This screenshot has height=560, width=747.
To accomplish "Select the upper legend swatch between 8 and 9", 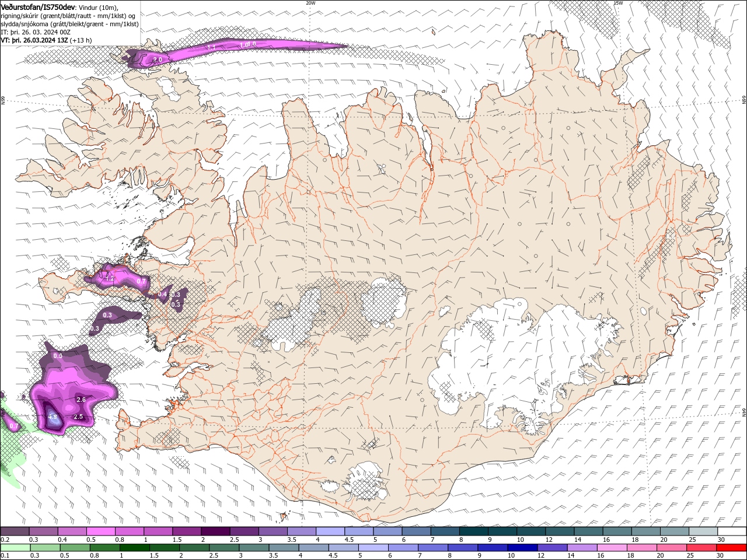I will (x=474, y=531).
